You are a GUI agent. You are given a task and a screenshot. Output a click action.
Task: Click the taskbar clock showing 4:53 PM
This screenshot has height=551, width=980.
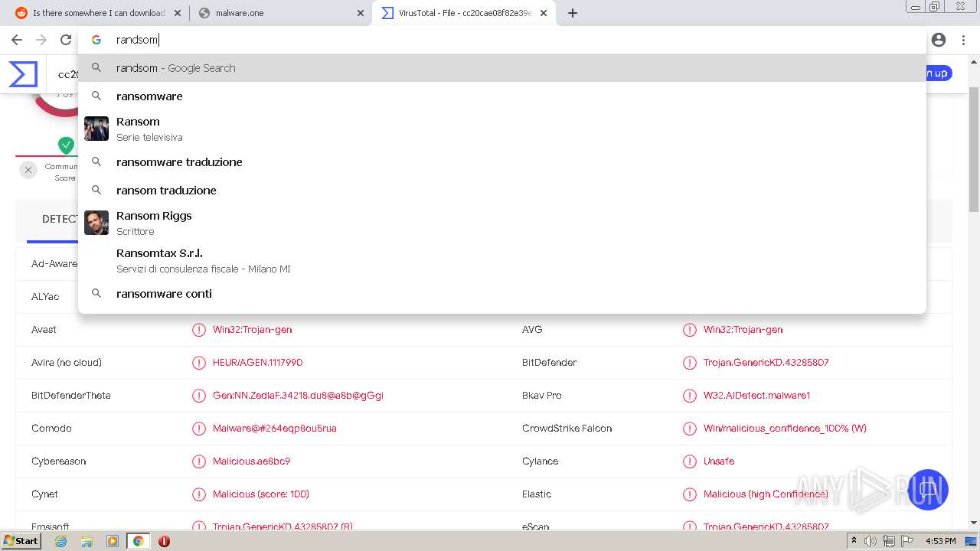tap(941, 541)
